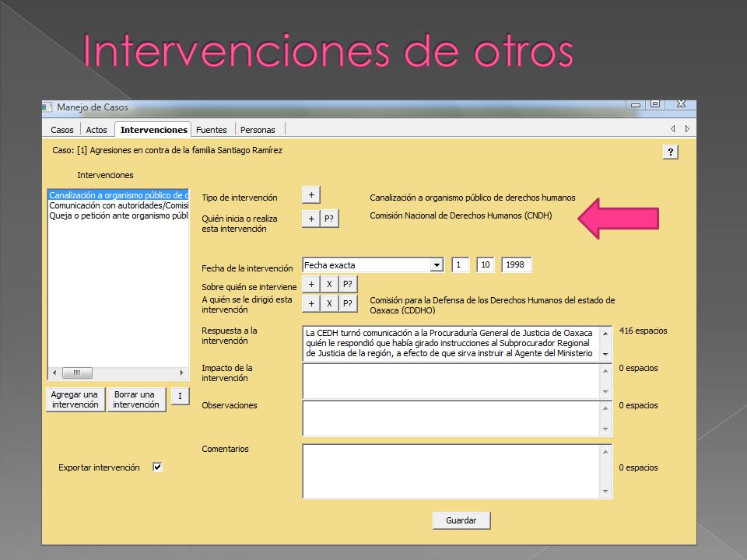
Task: Open the Fecha exacta dropdown
Action: [437, 264]
